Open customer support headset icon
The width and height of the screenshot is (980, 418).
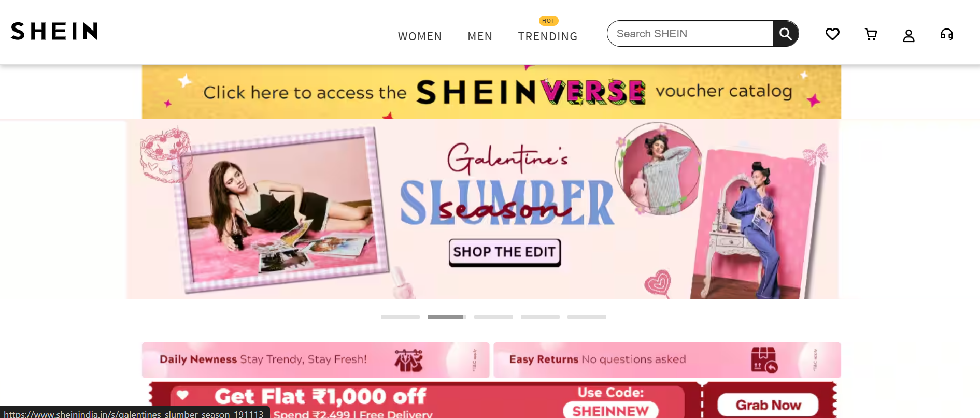(x=947, y=34)
